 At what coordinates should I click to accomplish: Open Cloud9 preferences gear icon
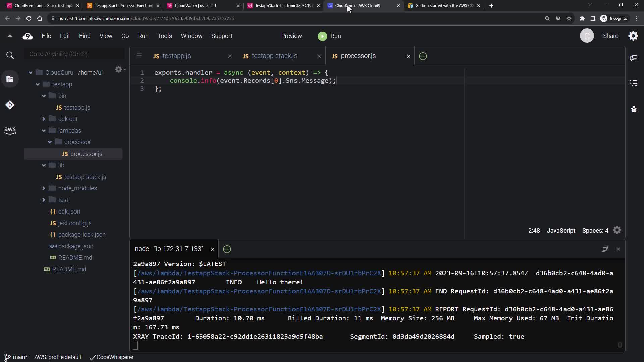click(x=633, y=36)
